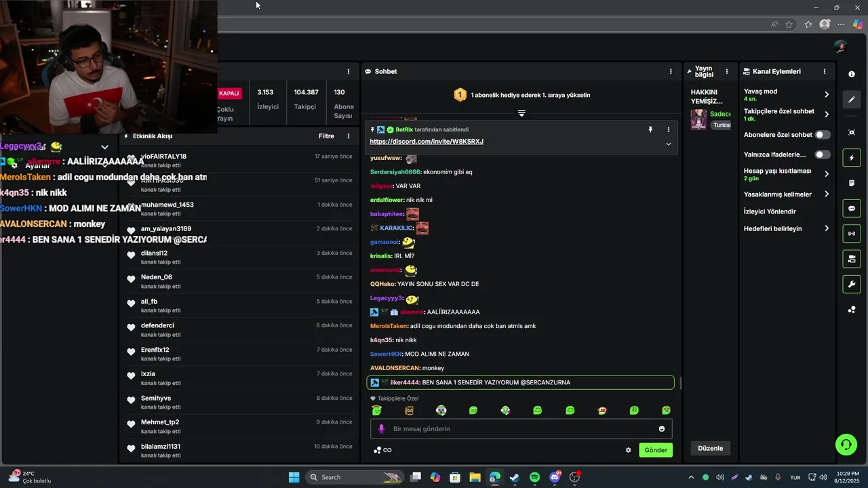Click the lightning bolt sidebar icon
The width and height of the screenshot is (868, 488).
(x=852, y=158)
